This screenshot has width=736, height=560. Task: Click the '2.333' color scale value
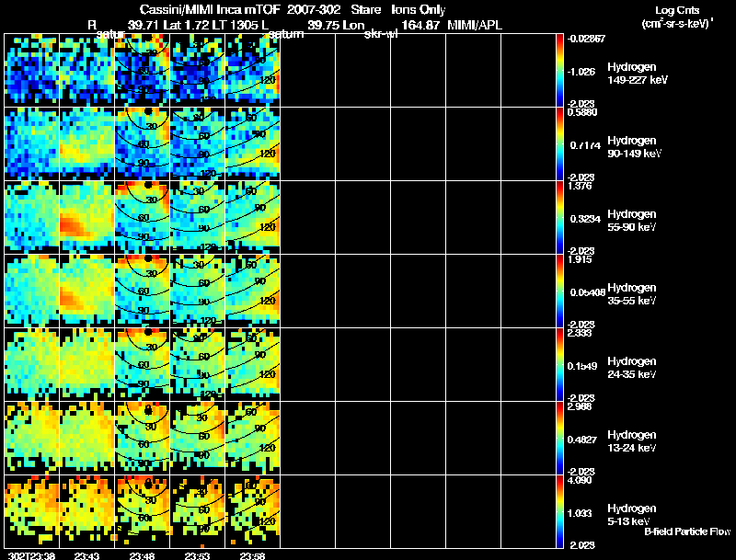click(580, 333)
